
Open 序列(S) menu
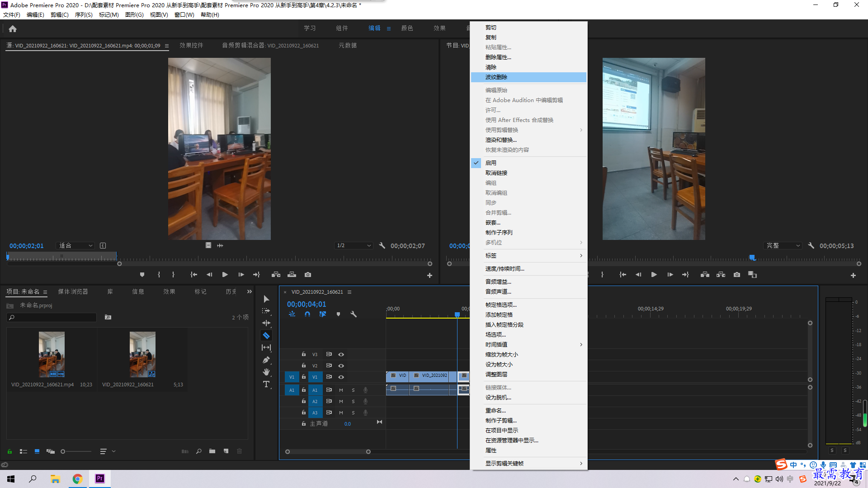[x=84, y=14]
